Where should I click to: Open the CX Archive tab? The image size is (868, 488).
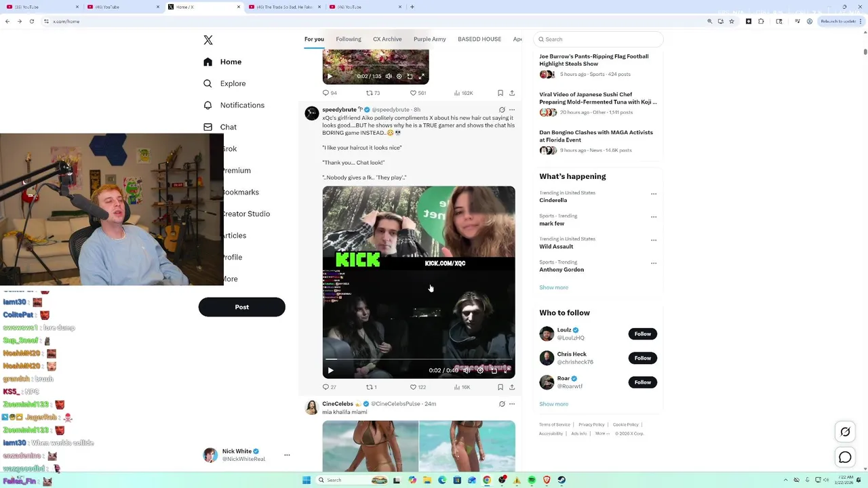coord(387,39)
